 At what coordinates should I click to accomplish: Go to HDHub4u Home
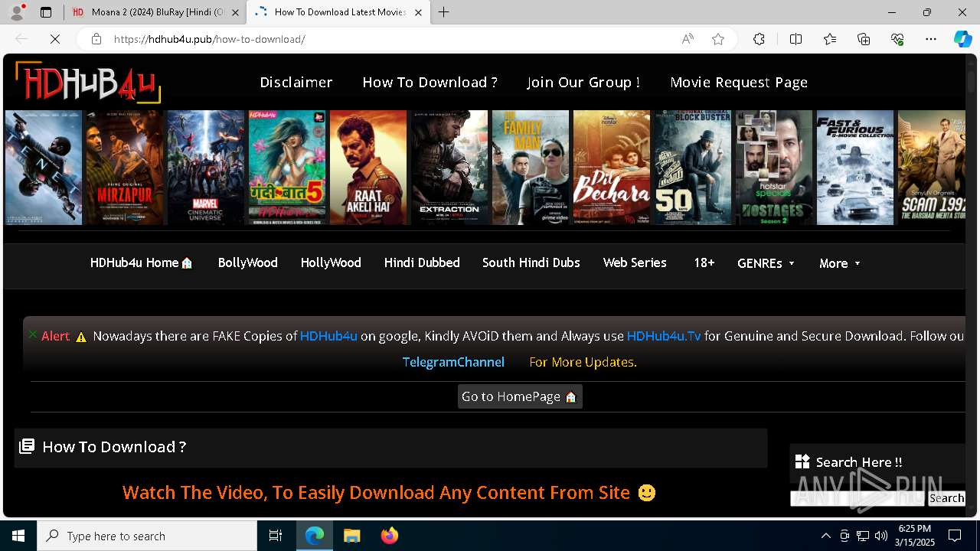(142, 262)
